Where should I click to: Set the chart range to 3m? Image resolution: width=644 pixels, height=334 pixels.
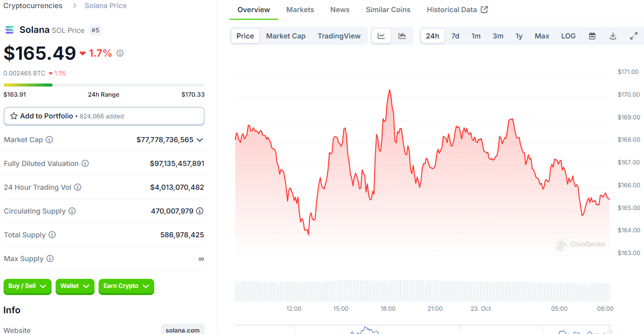tap(498, 36)
